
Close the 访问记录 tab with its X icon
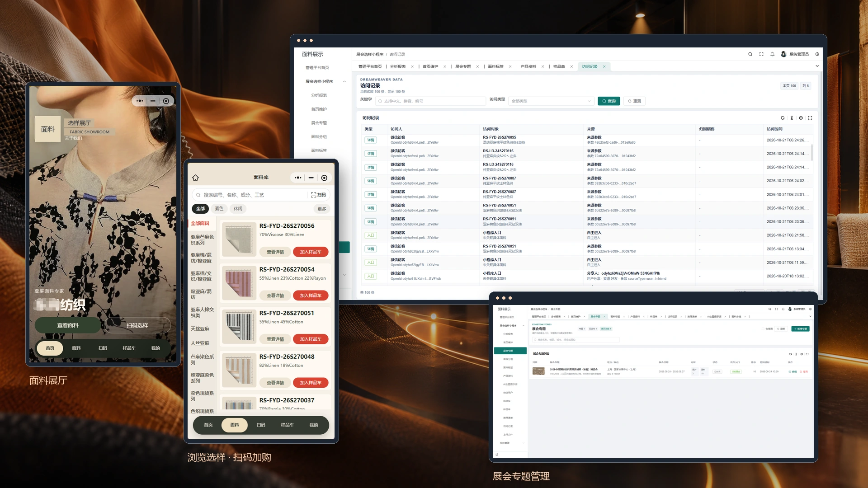click(x=604, y=66)
